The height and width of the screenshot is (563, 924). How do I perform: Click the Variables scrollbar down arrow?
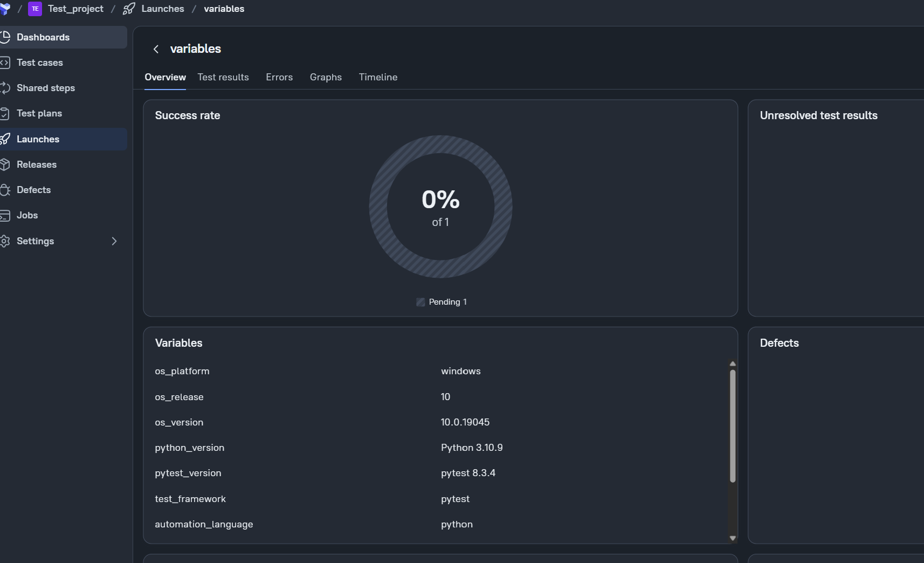pyautogui.click(x=733, y=538)
